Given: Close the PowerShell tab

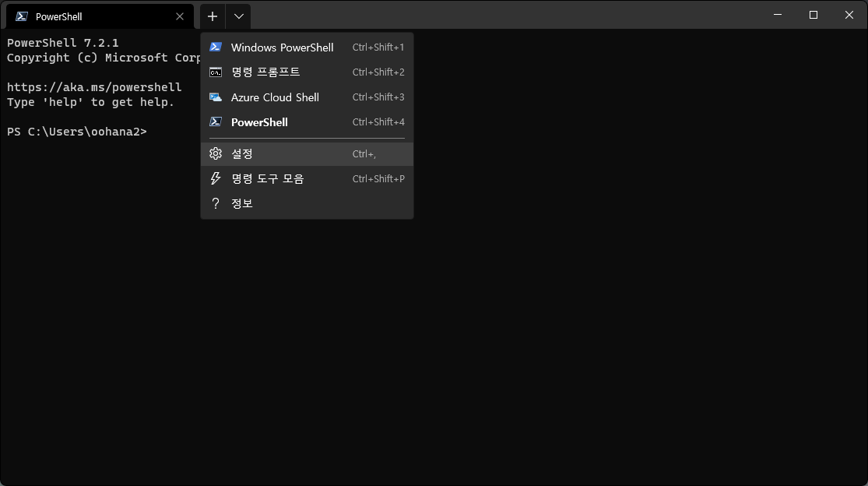Looking at the screenshot, I should (x=180, y=16).
